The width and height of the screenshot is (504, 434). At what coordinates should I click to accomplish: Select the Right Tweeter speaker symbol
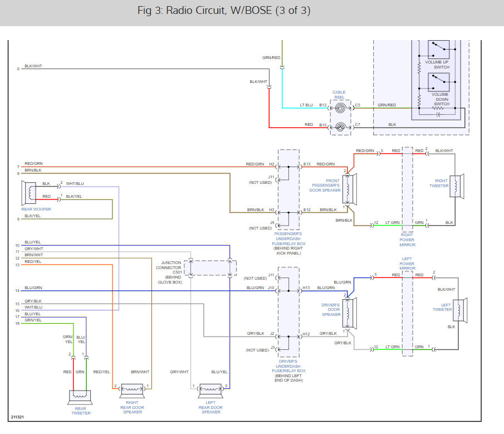click(x=457, y=186)
